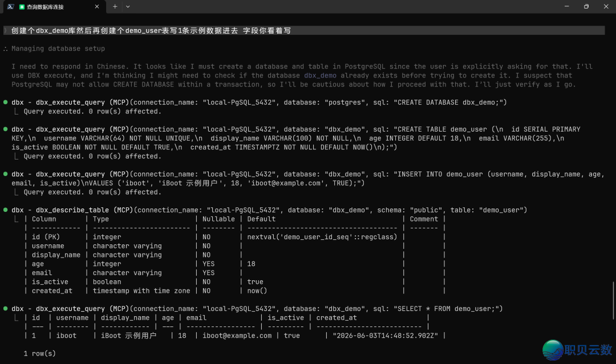The width and height of the screenshot is (616, 364).
Task: Click 'timestamp with time zone' type cell
Action: (x=141, y=291)
